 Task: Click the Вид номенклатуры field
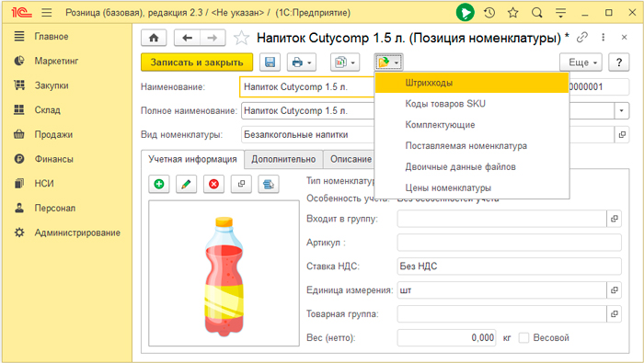[x=308, y=134]
